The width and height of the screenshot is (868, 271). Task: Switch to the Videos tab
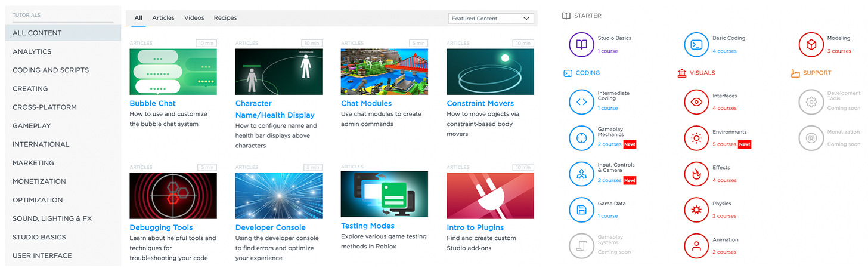coord(194,18)
